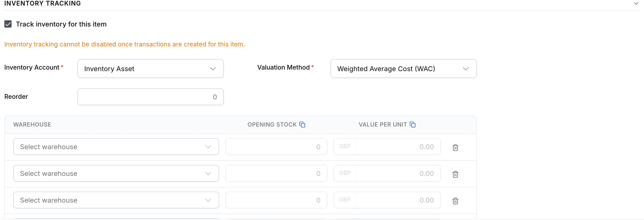Open third row Select warehouse dropdown

(116, 200)
